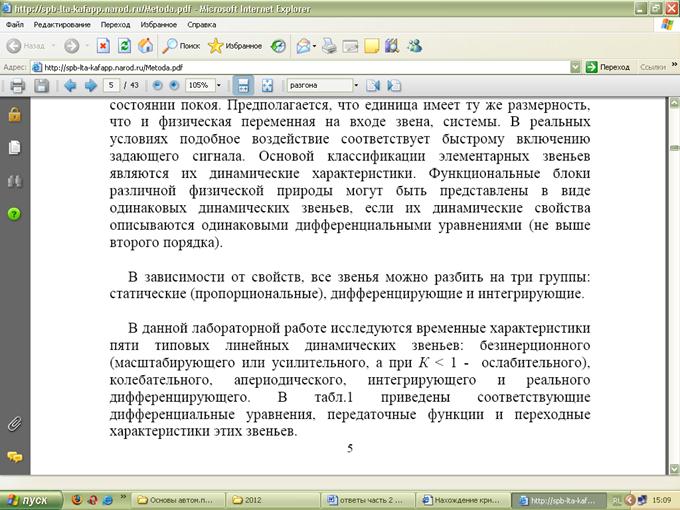Viewport: 680px width, 510px height.
Task: Switch to 'Основы автом.п...' taskbar folder
Action: coord(178,500)
